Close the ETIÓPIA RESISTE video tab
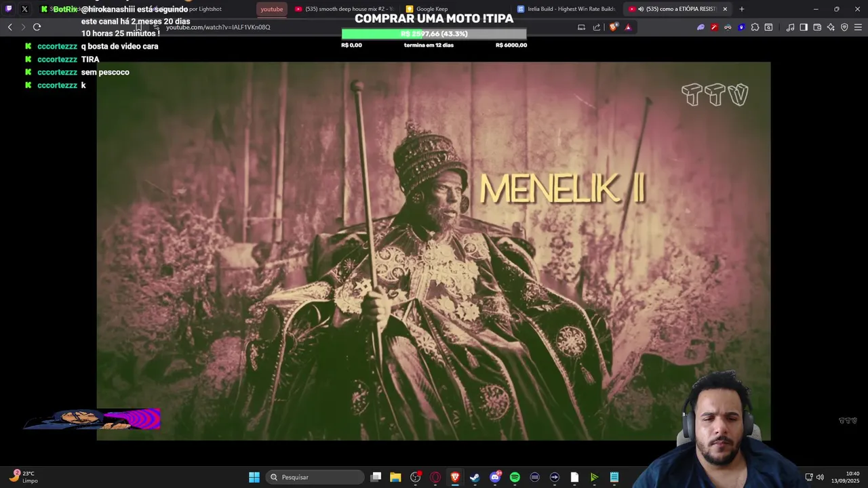Screen dimensions: 868x488 point(725,9)
